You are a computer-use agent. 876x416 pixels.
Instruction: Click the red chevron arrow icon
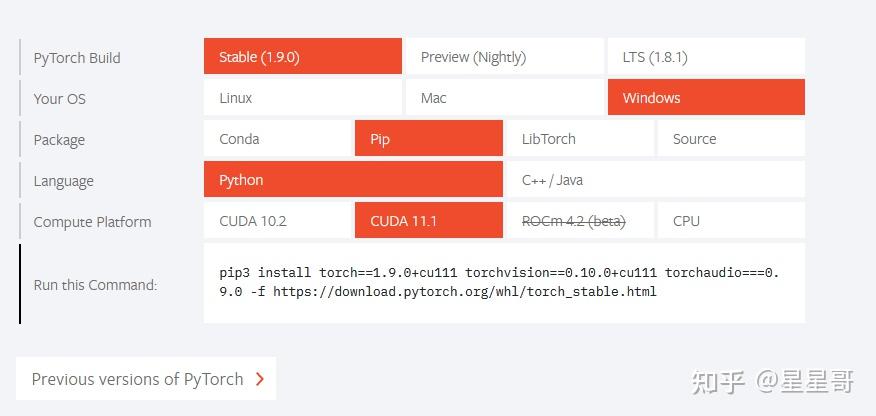260,379
